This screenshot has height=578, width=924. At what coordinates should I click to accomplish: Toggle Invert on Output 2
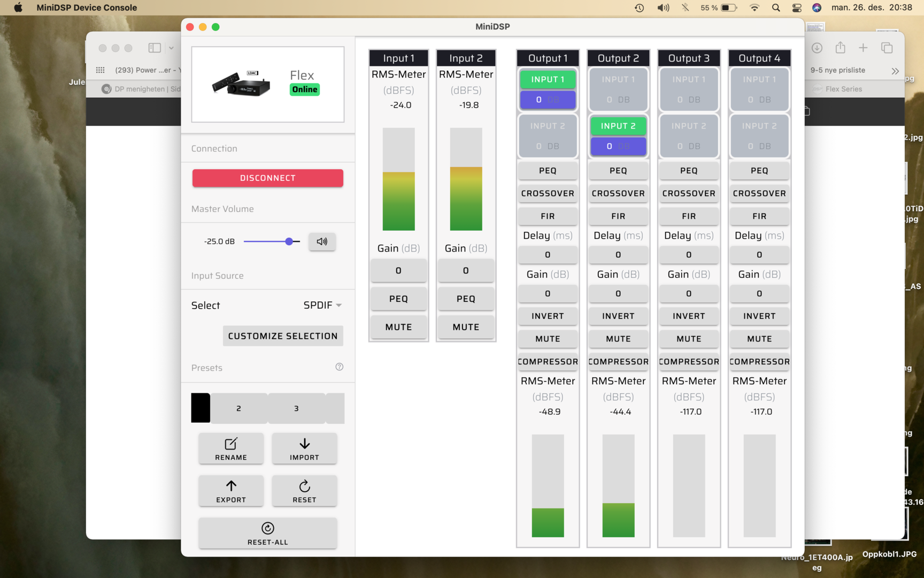[x=618, y=316]
